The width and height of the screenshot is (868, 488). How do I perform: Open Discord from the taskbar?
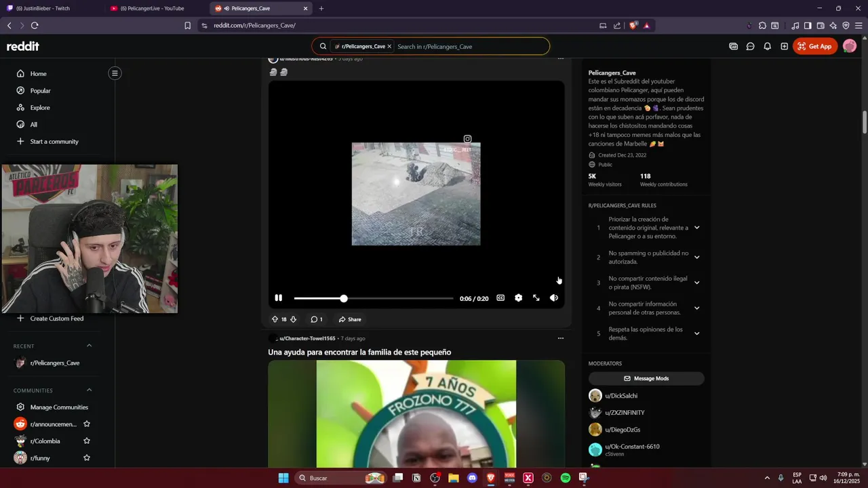pos(472,478)
